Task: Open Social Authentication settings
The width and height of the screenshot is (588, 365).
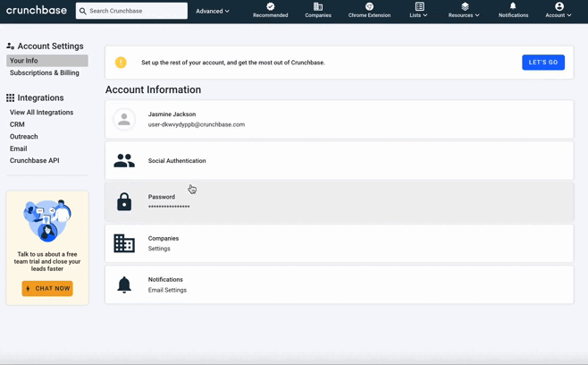Action: tap(340, 161)
